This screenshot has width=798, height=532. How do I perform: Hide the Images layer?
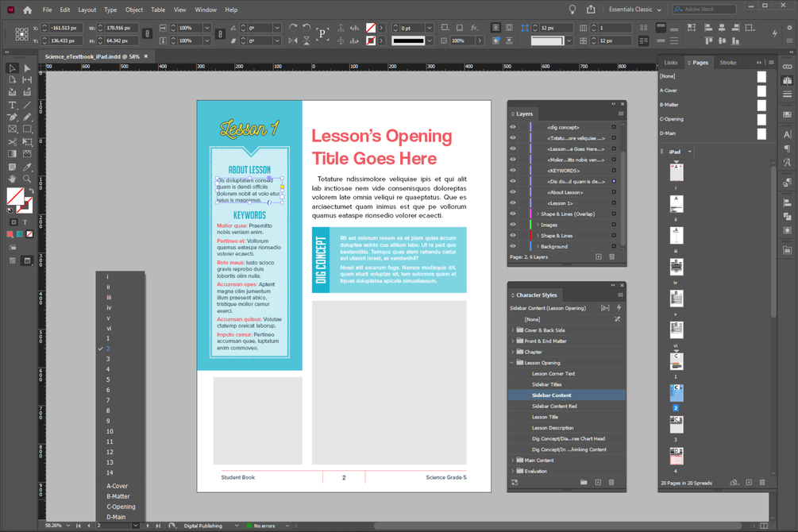pos(513,225)
